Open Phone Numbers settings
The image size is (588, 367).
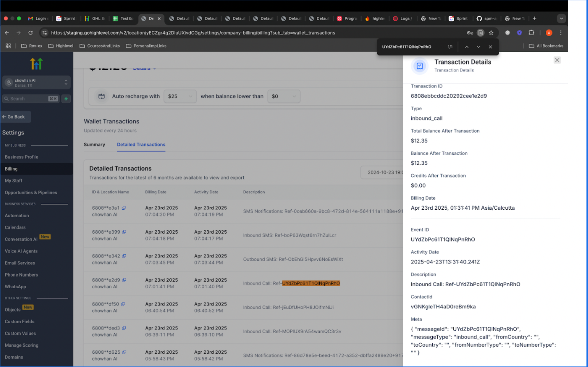(21, 275)
